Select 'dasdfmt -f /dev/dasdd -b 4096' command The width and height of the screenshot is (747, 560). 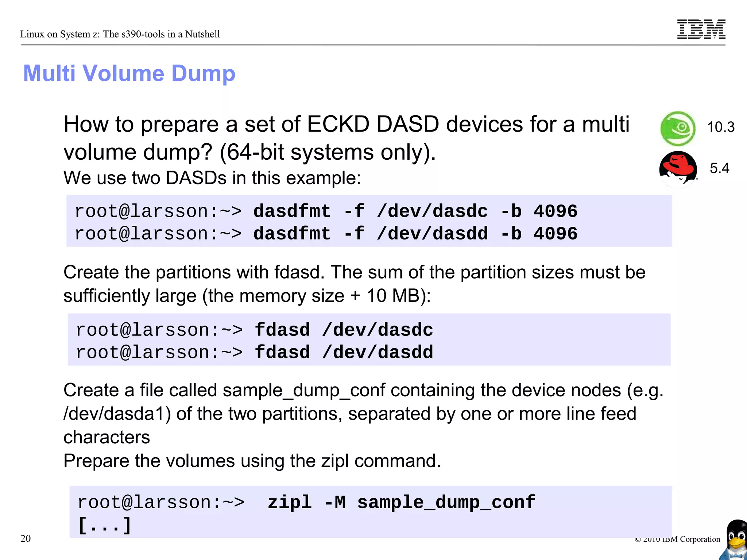(x=415, y=234)
